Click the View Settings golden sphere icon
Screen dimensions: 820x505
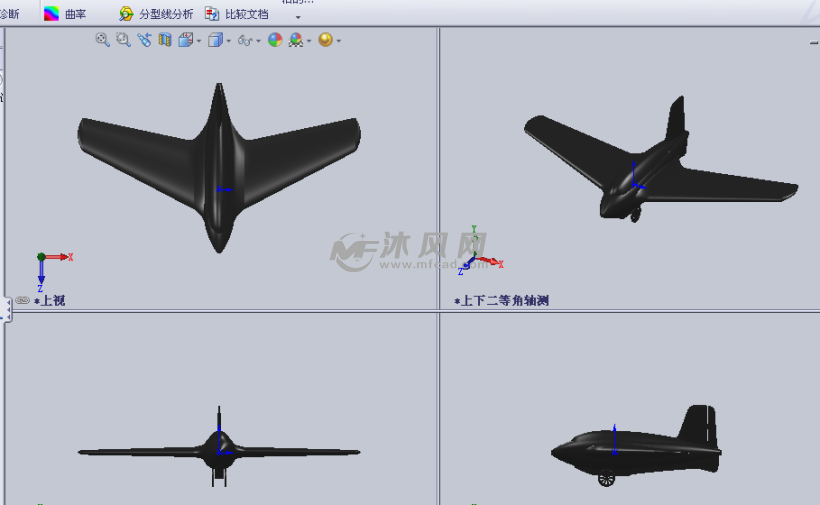click(x=325, y=40)
